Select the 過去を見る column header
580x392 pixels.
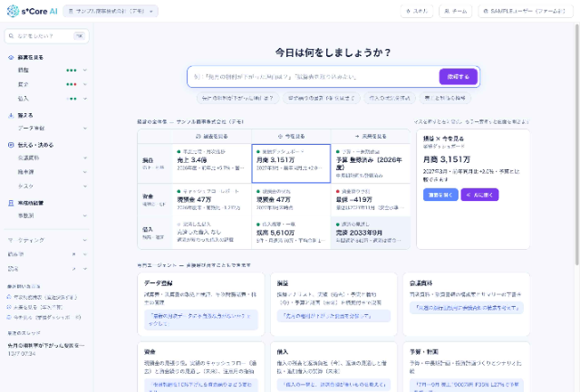tap(211, 137)
